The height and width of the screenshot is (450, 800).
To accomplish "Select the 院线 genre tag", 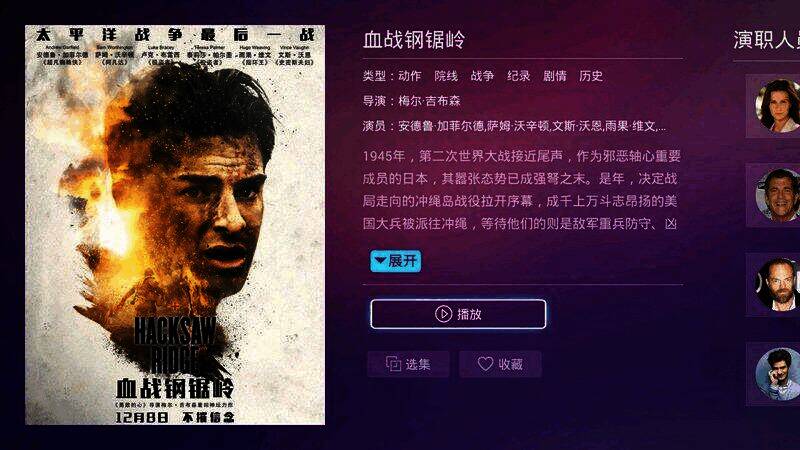I will [446, 76].
